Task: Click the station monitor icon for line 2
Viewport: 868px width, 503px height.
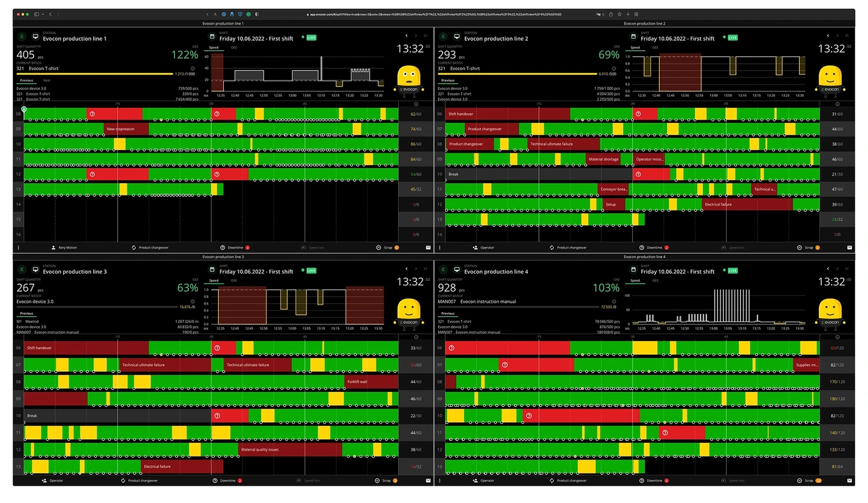Action: pyautogui.click(x=457, y=37)
